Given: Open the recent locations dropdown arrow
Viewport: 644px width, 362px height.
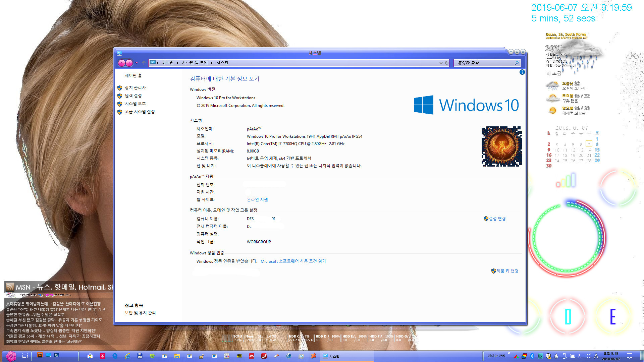Looking at the screenshot, I should click(x=137, y=63).
